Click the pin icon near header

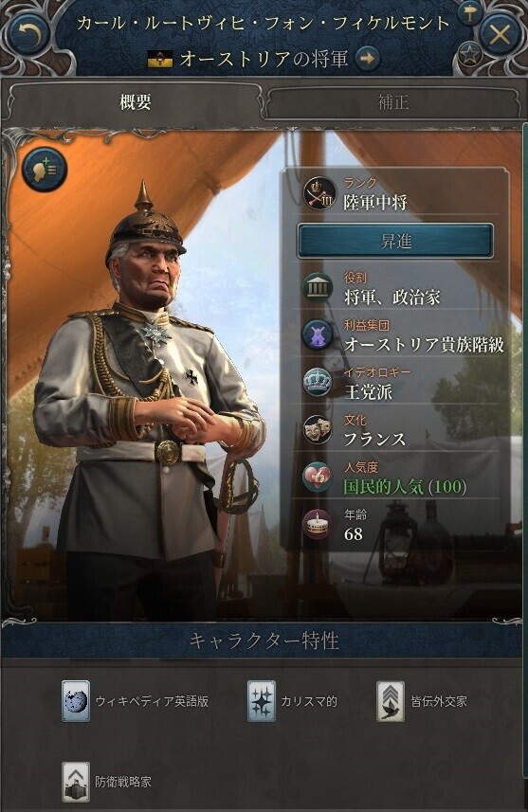(x=469, y=13)
